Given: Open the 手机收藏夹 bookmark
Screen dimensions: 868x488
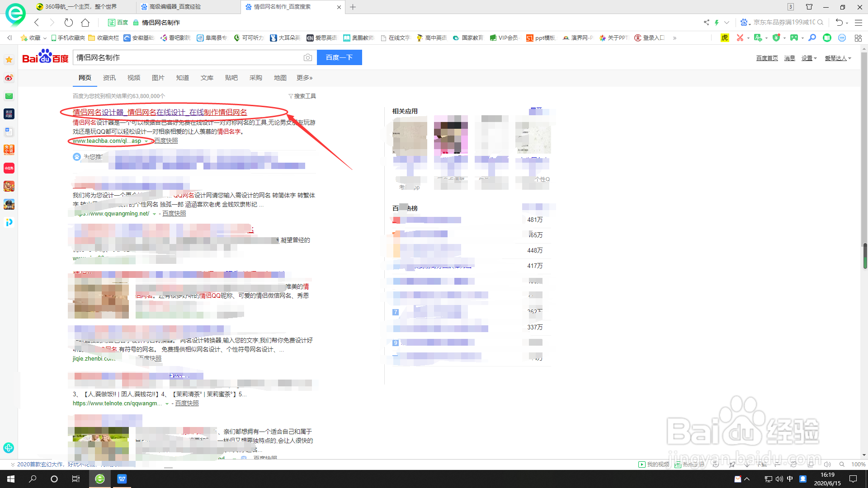Looking at the screenshot, I should 68,38.
